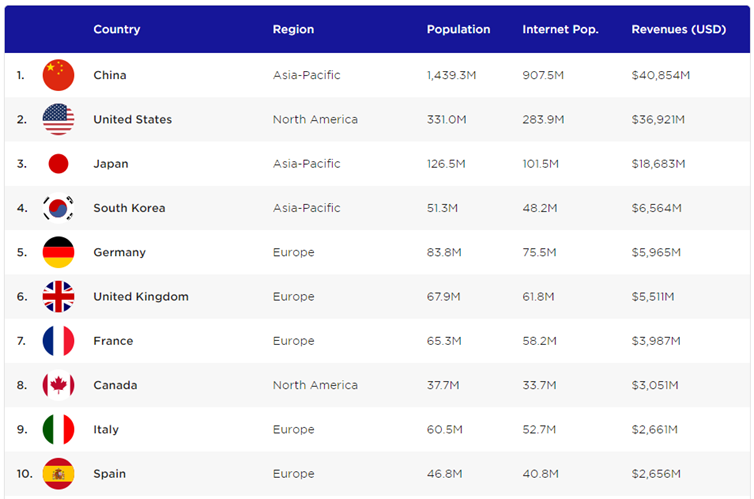This screenshot has height=499, width=754.
Task: Click the Spain flag icon
Action: (58, 474)
